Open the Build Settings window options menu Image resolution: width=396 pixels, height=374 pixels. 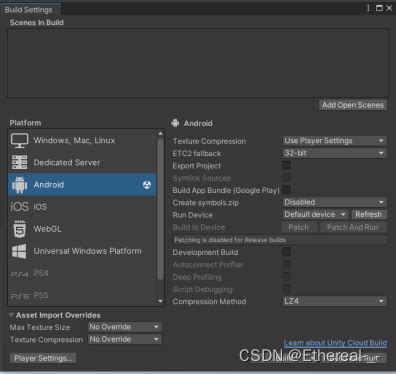[x=368, y=8]
